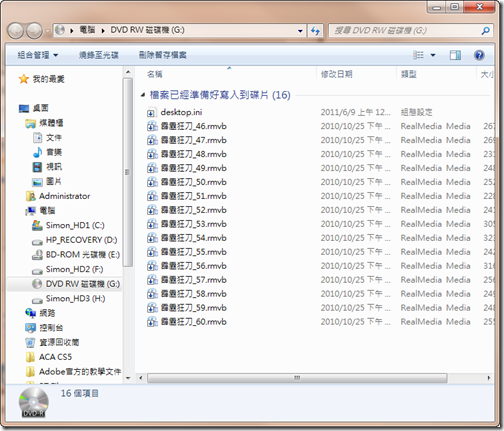
Task: Open the recent pages dropdown beside Forward
Action: pos(47,31)
